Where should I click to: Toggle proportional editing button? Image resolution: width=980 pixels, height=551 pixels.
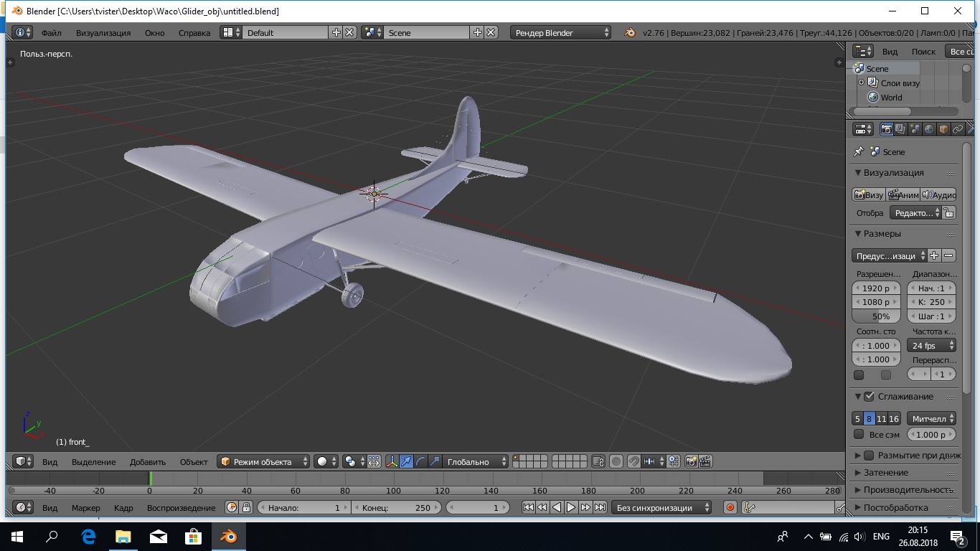[616, 461]
